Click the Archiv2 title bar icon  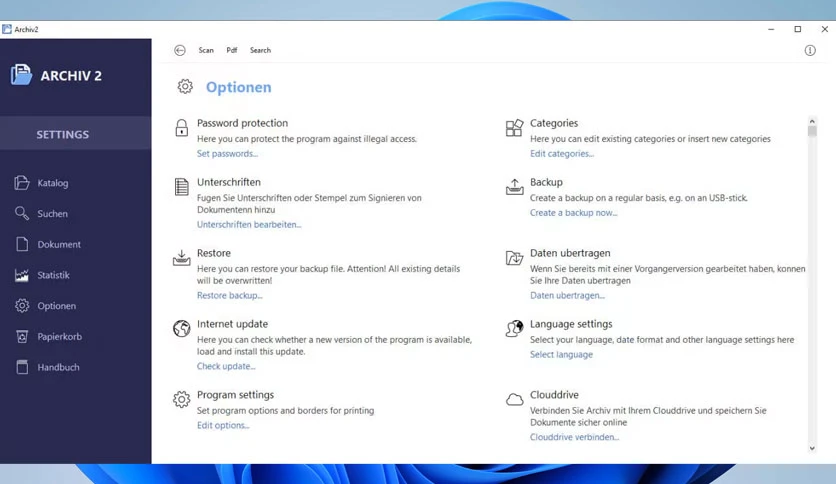[x=7, y=29]
